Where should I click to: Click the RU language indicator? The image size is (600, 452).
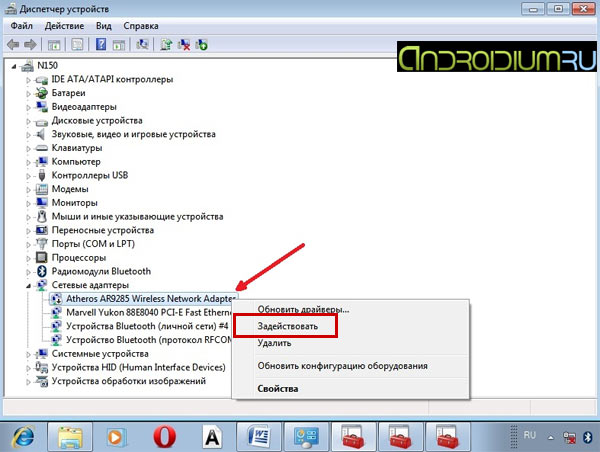click(x=530, y=435)
